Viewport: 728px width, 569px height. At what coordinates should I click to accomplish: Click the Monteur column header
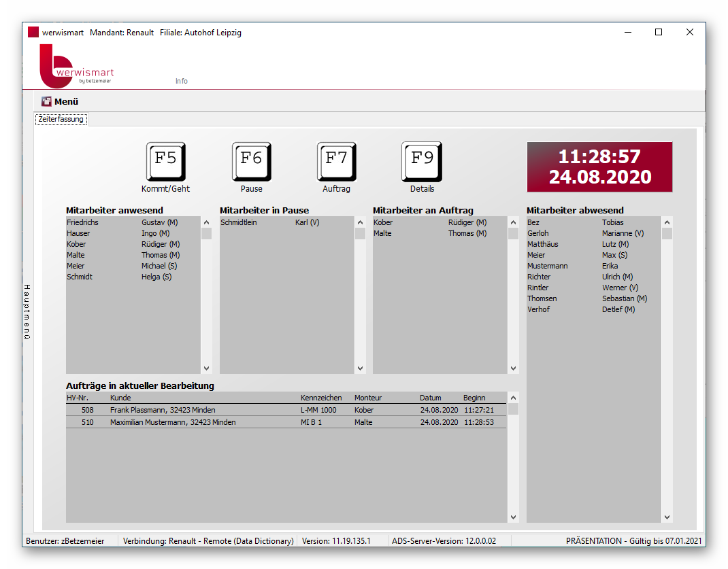pos(367,398)
